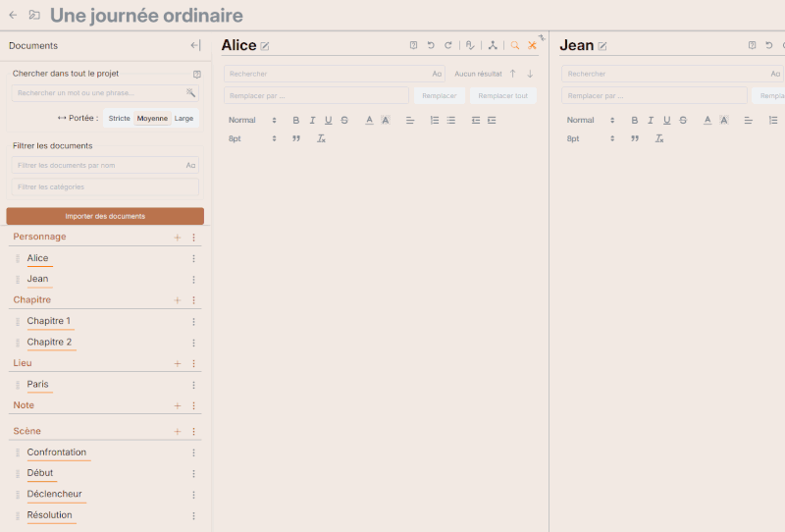Image resolution: width=785 pixels, height=532 pixels.
Task: Click Importer des documents button
Action: point(105,216)
